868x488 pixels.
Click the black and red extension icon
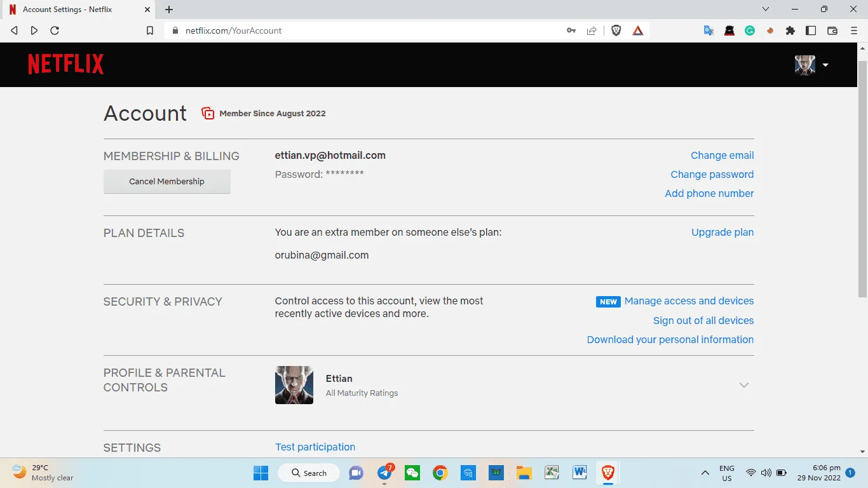[729, 30]
